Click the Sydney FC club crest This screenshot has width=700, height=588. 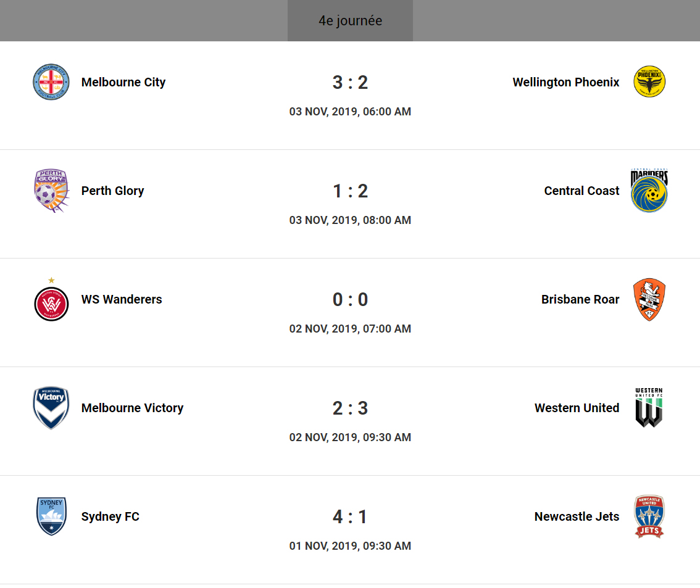click(x=51, y=516)
